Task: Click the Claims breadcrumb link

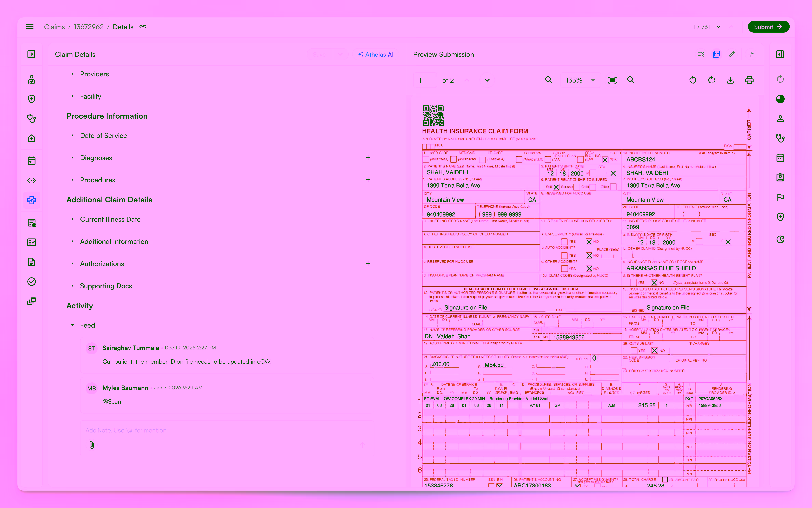Action: pyautogui.click(x=54, y=26)
